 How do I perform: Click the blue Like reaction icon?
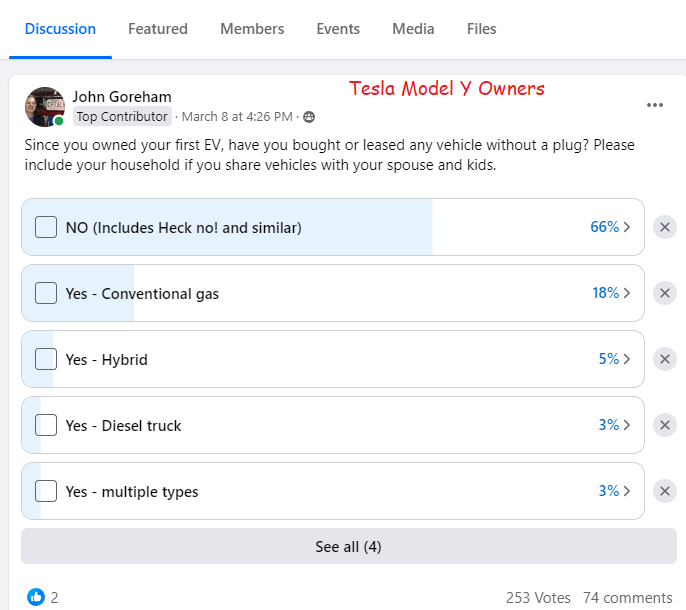coord(36,597)
